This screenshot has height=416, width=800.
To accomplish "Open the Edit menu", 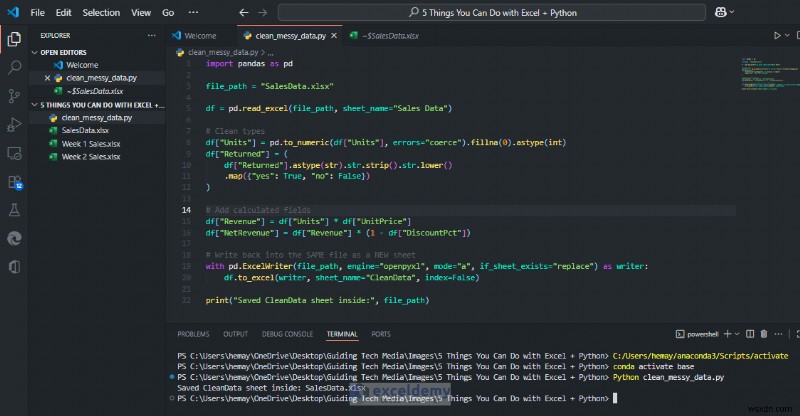I will [x=63, y=13].
